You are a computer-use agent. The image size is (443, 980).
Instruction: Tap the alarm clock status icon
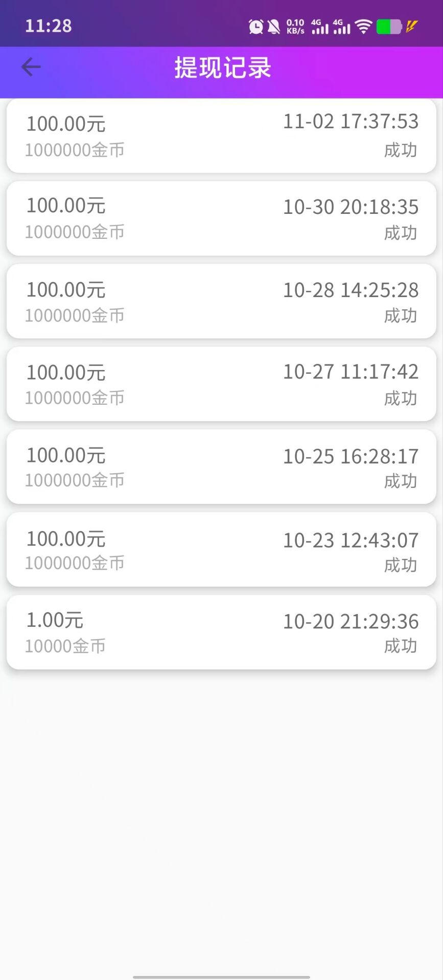click(256, 27)
